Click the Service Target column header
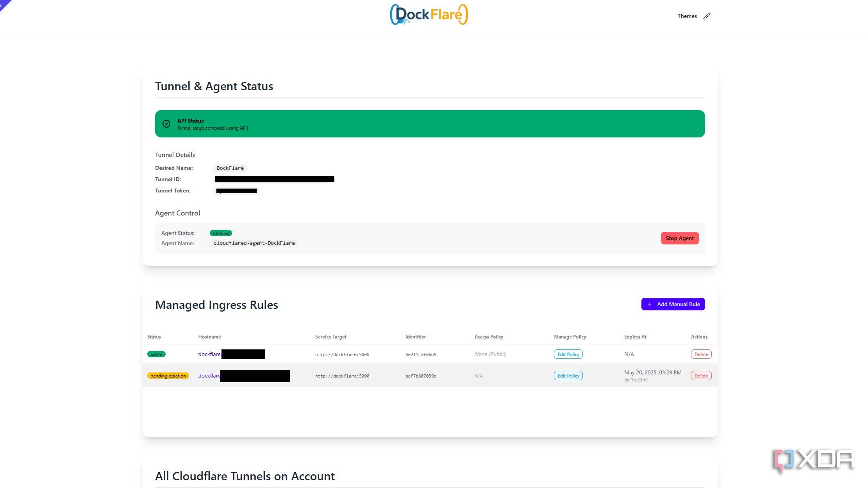 tap(330, 337)
